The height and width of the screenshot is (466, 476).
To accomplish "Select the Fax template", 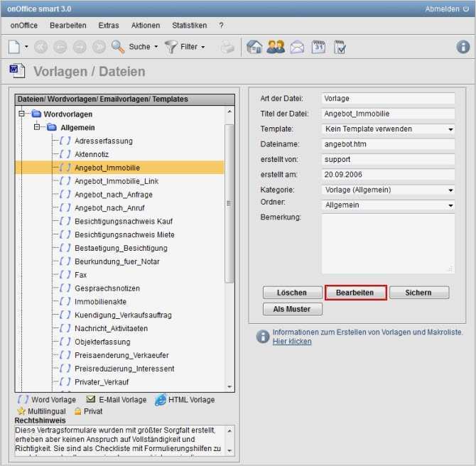I will click(80, 275).
